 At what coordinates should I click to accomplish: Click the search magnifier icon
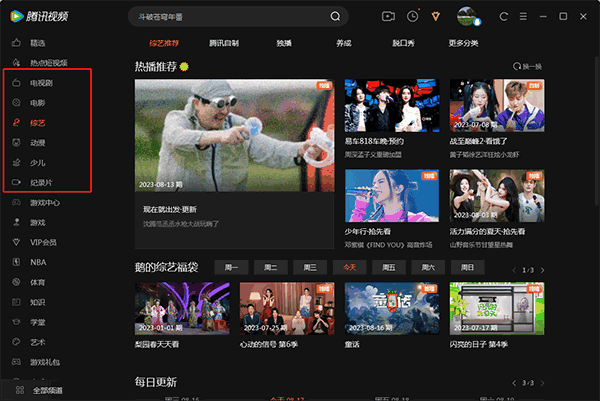pyautogui.click(x=335, y=16)
